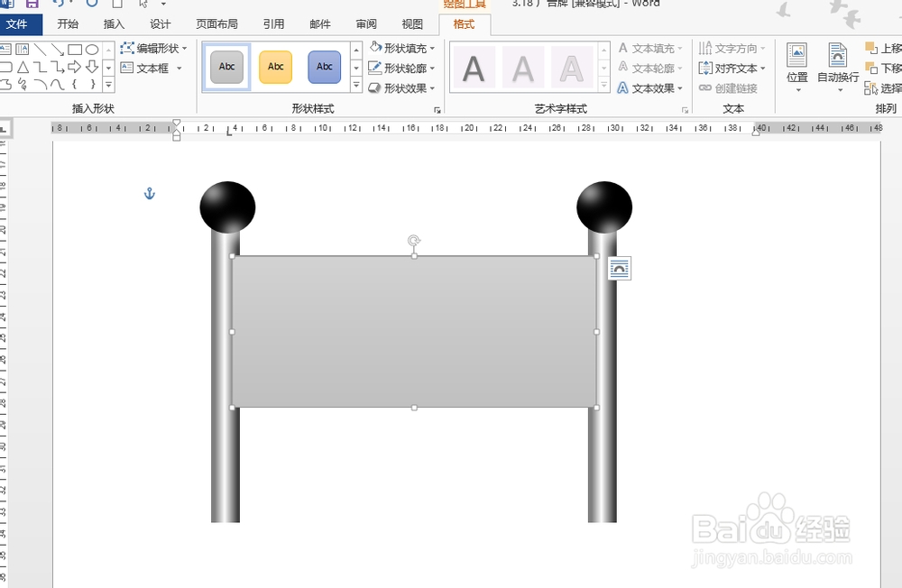902x588 pixels.
Task: Select the Oval shape in Insert Shapes
Action: [x=93, y=51]
